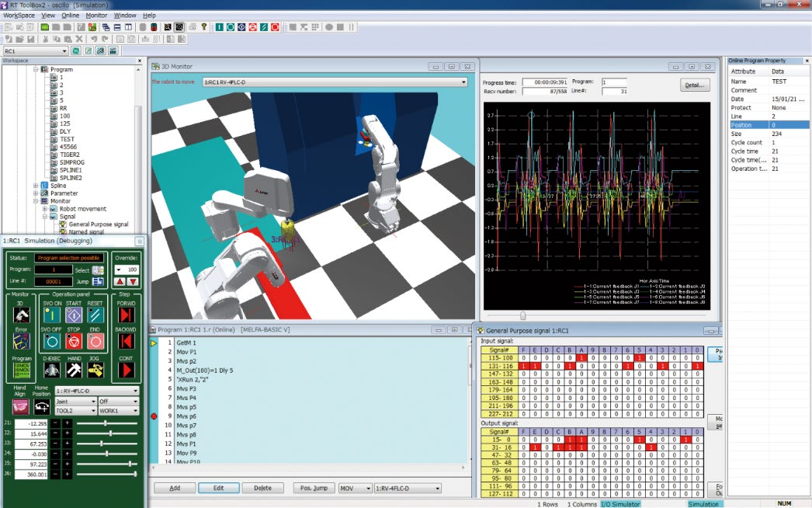
Task: Step forward with the FORWD icon
Action: click(x=126, y=315)
